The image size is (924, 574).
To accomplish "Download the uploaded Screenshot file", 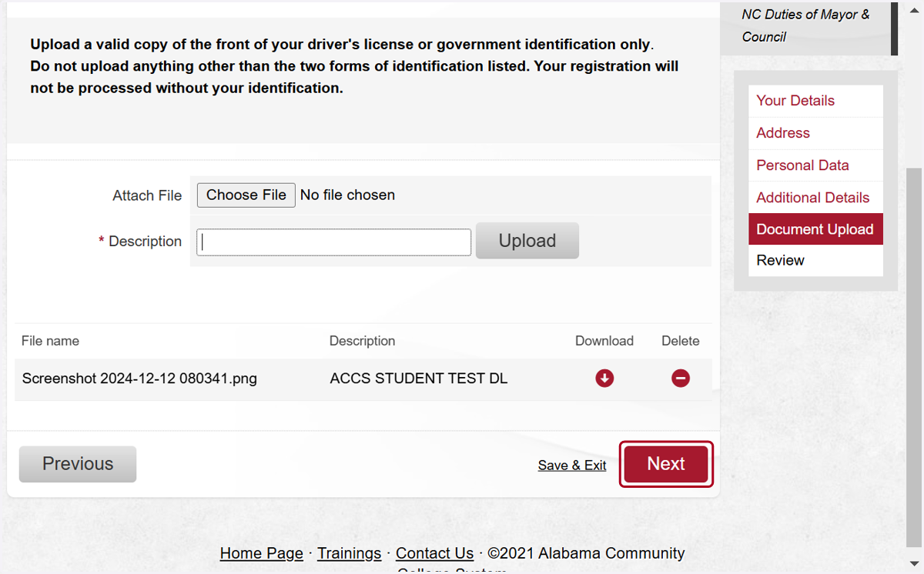I will point(604,378).
